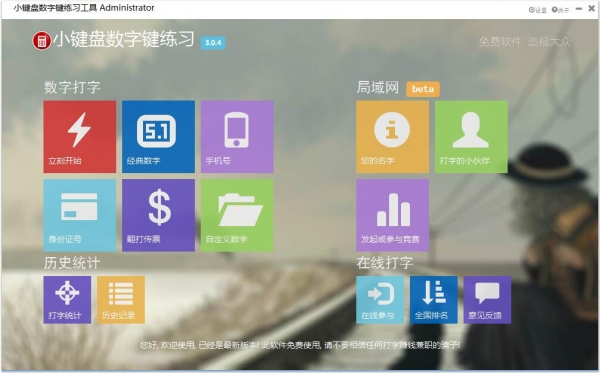Choose the 身份证号 card tile
This screenshot has height=373, width=600.
point(80,215)
